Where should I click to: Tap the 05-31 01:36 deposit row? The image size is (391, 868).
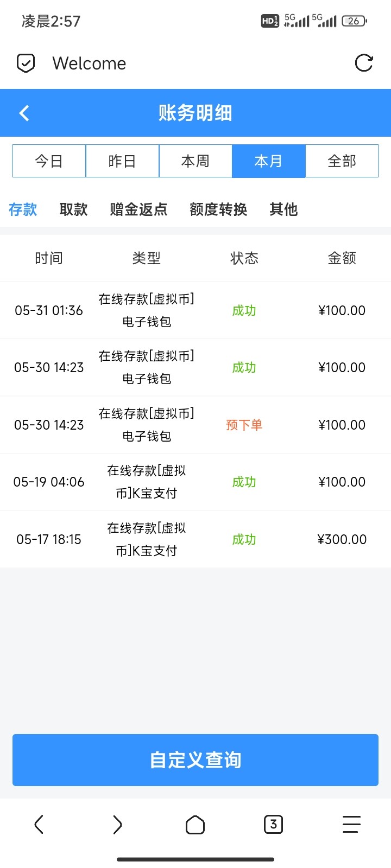coord(195,310)
